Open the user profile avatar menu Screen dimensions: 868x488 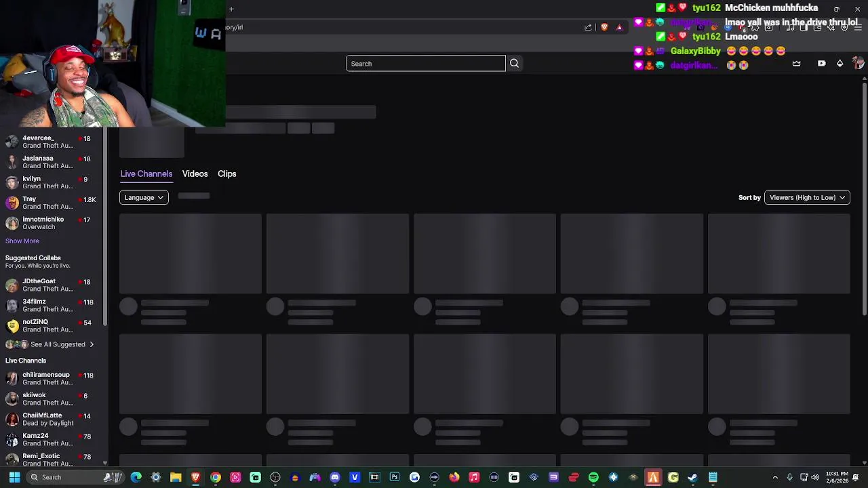[x=859, y=64]
